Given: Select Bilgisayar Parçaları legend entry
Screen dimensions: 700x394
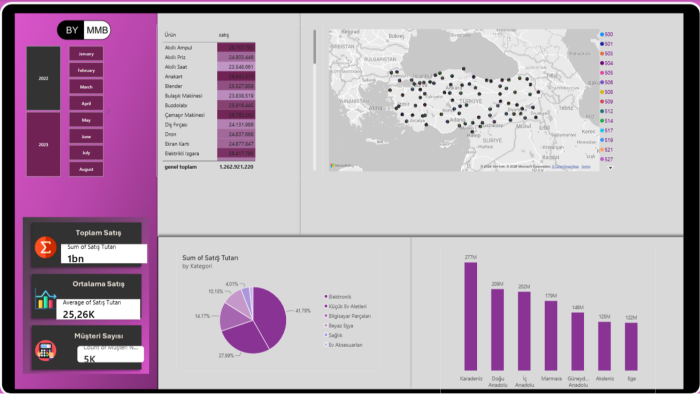Looking at the screenshot, I should 348,316.
